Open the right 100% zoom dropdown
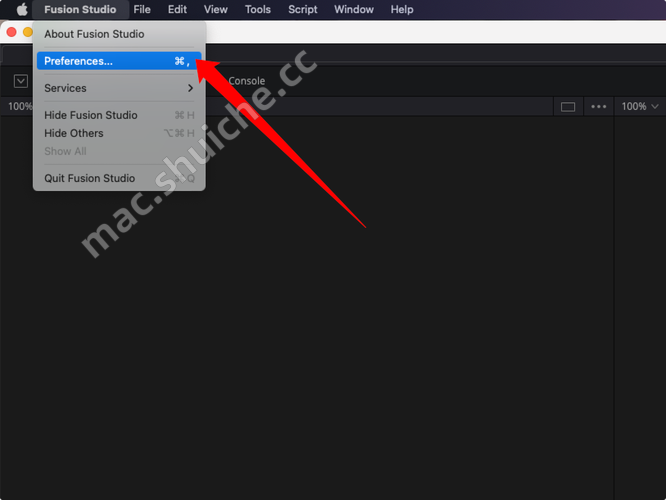The height and width of the screenshot is (500, 666). 640,106
